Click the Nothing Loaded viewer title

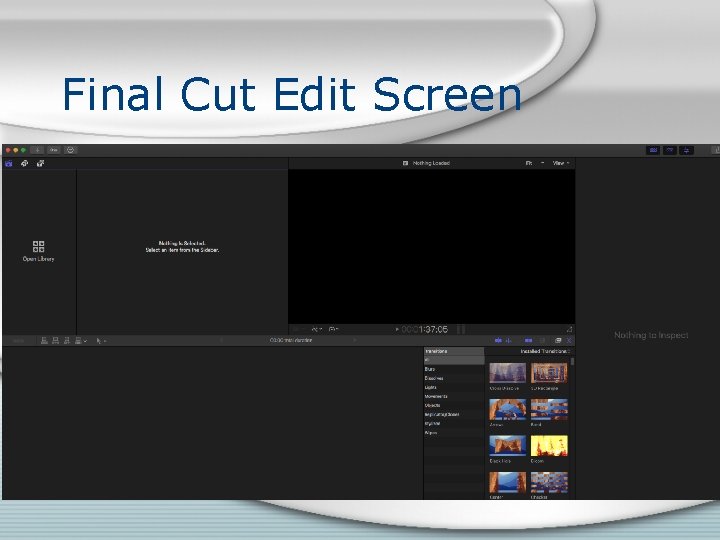pos(431,163)
